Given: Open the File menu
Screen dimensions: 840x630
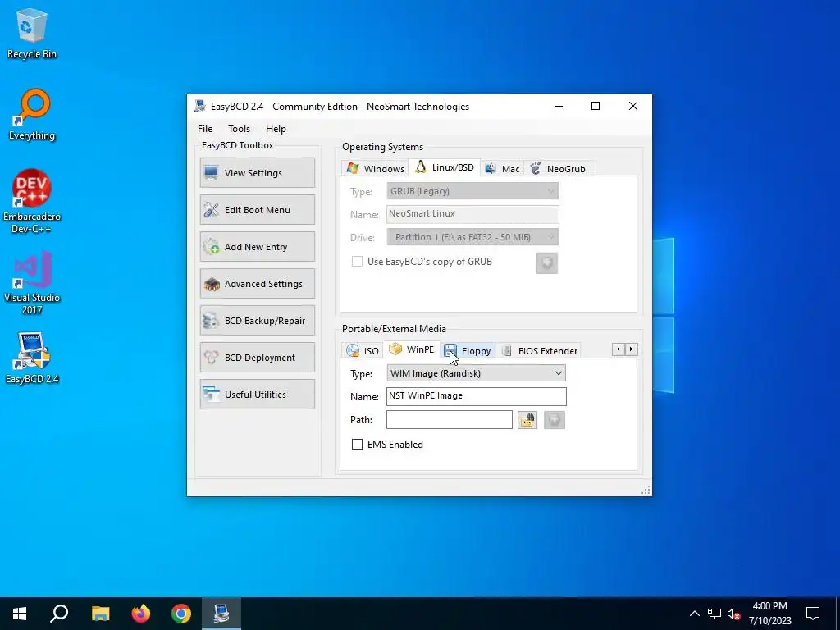Looking at the screenshot, I should [x=204, y=129].
